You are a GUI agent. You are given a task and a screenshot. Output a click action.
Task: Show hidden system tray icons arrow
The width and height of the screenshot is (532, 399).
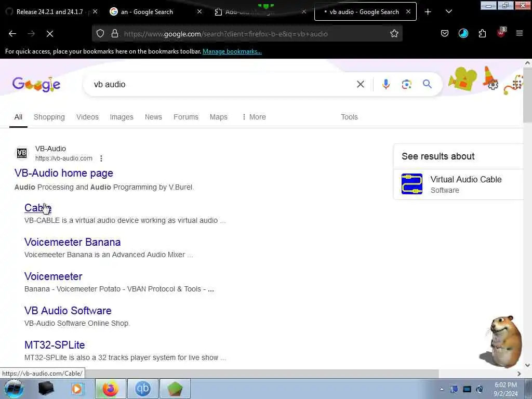(442, 389)
